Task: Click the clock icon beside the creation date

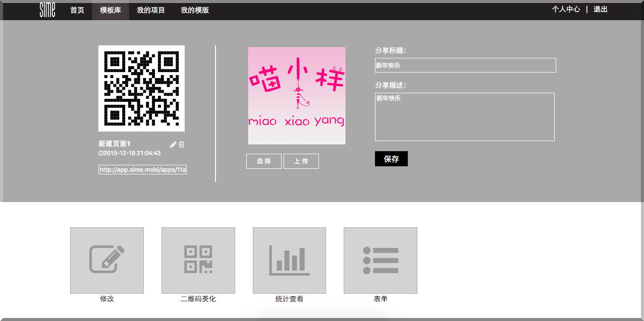Action: coord(101,153)
